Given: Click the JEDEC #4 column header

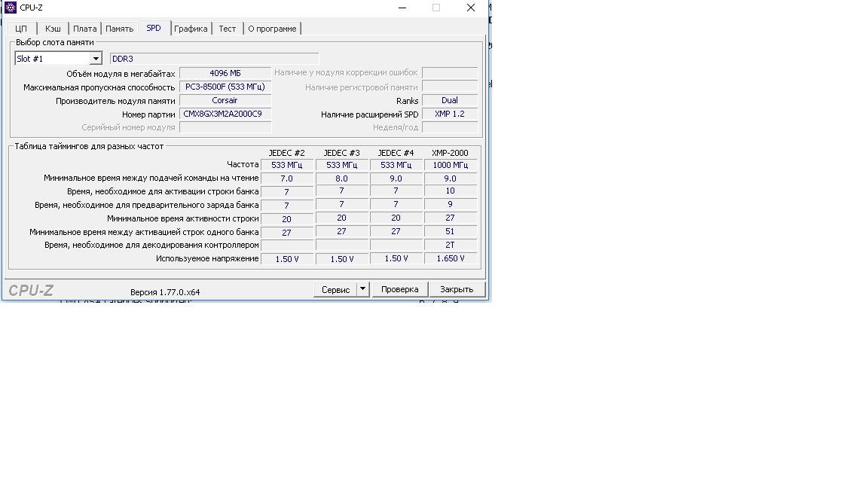Looking at the screenshot, I should (x=396, y=153).
